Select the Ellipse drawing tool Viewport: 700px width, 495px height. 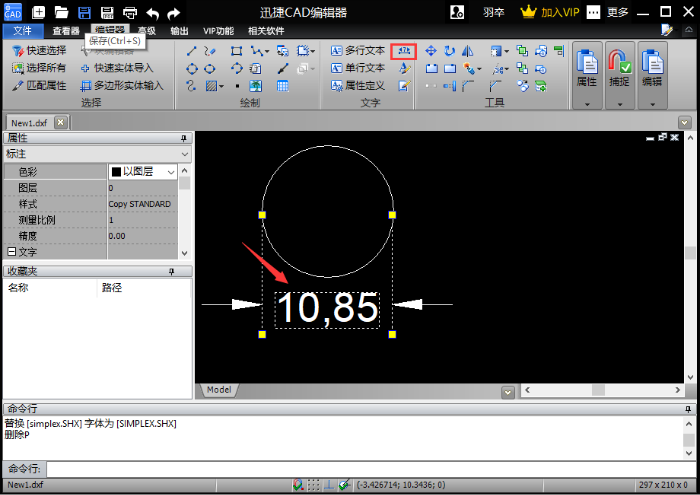point(210,69)
